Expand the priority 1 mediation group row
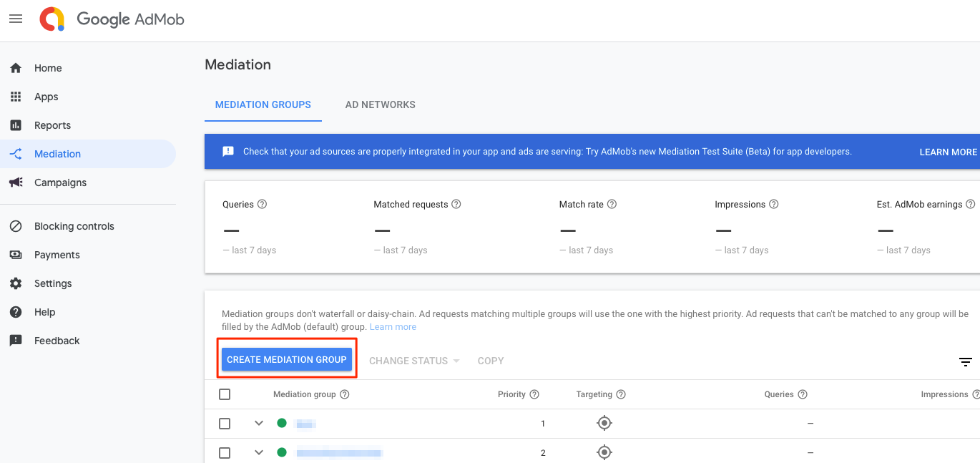 tap(259, 424)
